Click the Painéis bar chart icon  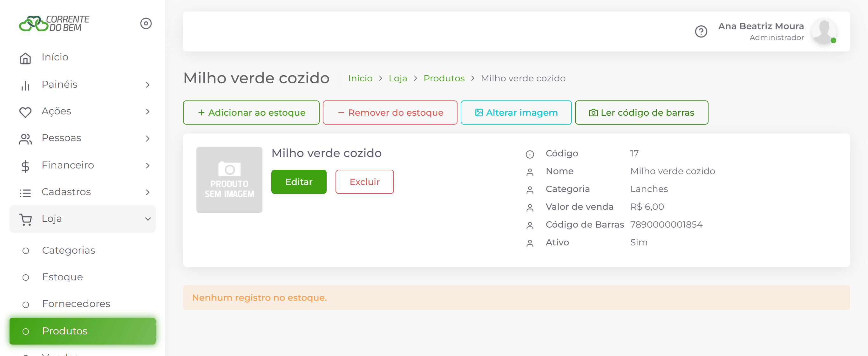coord(25,85)
